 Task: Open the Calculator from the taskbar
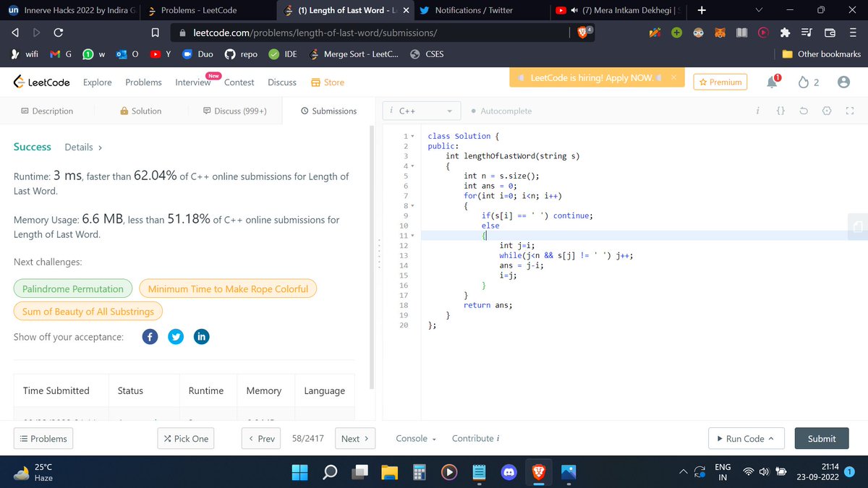click(x=419, y=472)
